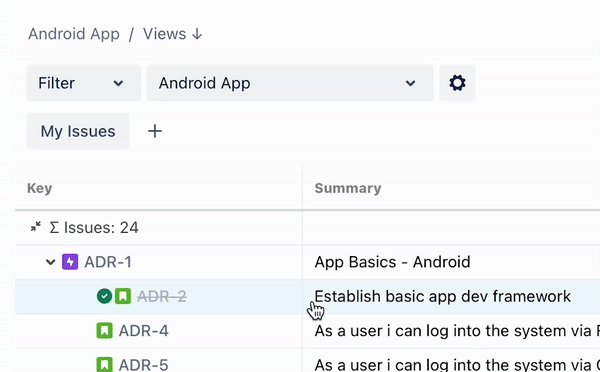Collapse the ADR-1 epic row
Image resolution: width=600 pixels, height=372 pixels.
[51, 262]
